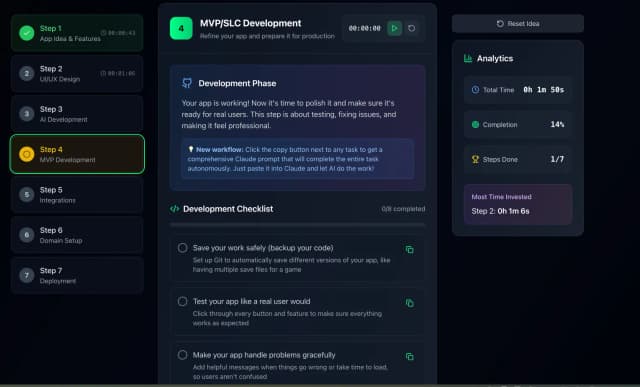The width and height of the screenshot is (640, 387).
Task: Open Step 1 App Idea & Features
Action: [77, 33]
